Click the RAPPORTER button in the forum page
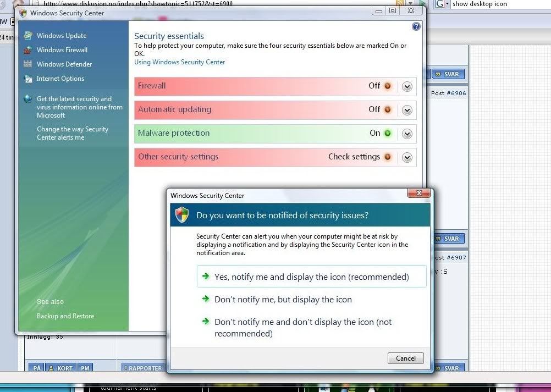551x392 pixels. click(x=142, y=368)
